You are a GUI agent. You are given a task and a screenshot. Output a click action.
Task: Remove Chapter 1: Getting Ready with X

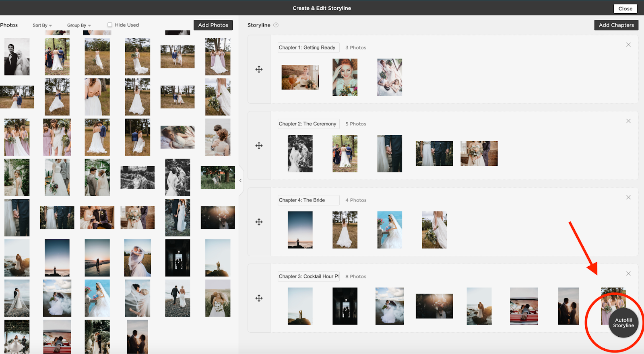click(628, 45)
